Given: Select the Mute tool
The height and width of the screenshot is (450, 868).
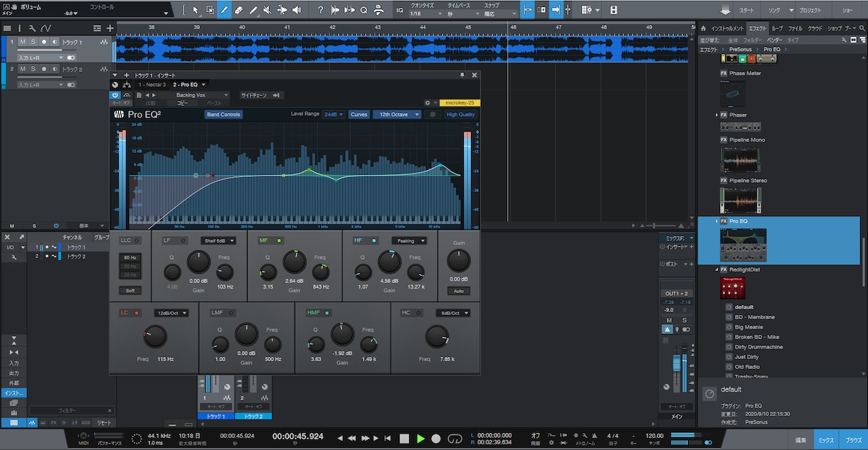Looking at the screenshot, I should [x=267, y=10].
